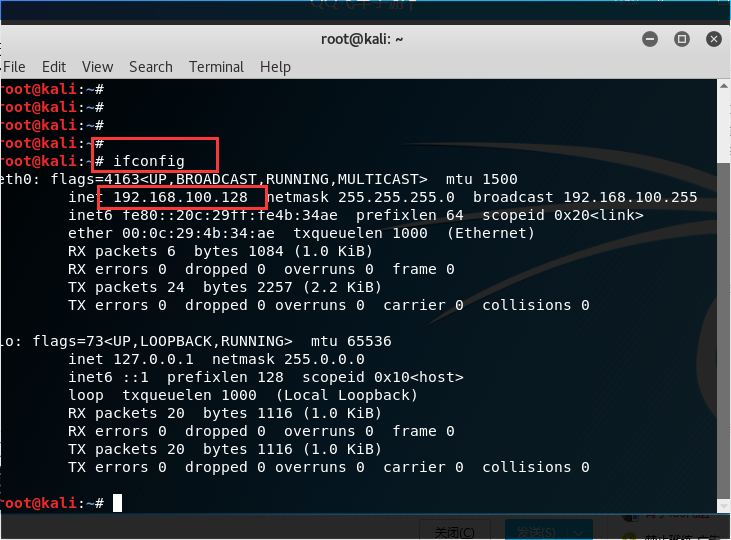Viewport: 731px width, 540px height.
Task: Click the TX packets 24 line
Action: pyautogui.click(x=225, y=287)
